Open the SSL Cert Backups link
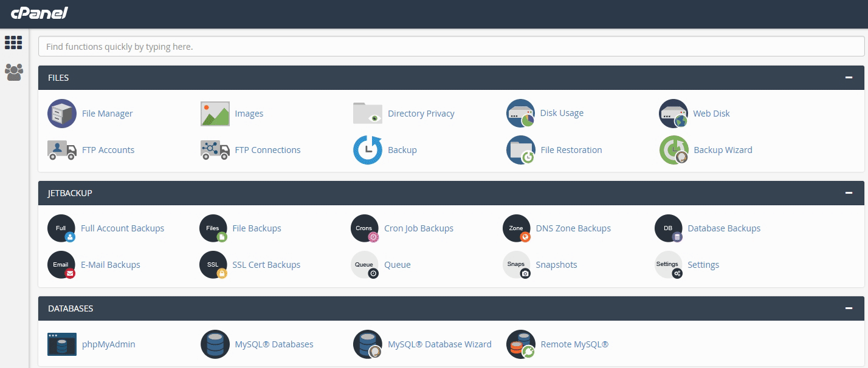The height and width of the screenshot is (368, 868). click(x=266, y=265)
